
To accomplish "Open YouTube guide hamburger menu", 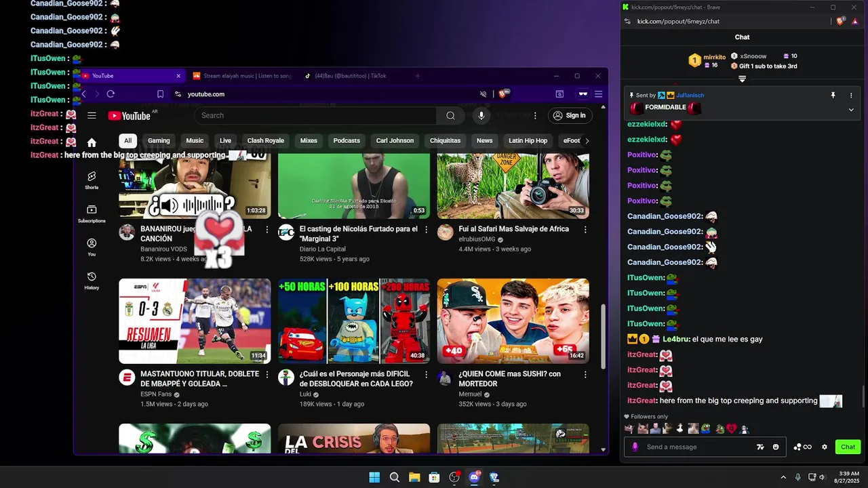I will (x=92, y=116).
